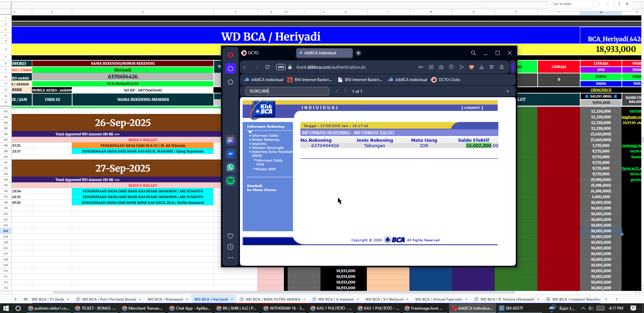Open Pinboards heart icon in sidebar

(x=231, y=236)
